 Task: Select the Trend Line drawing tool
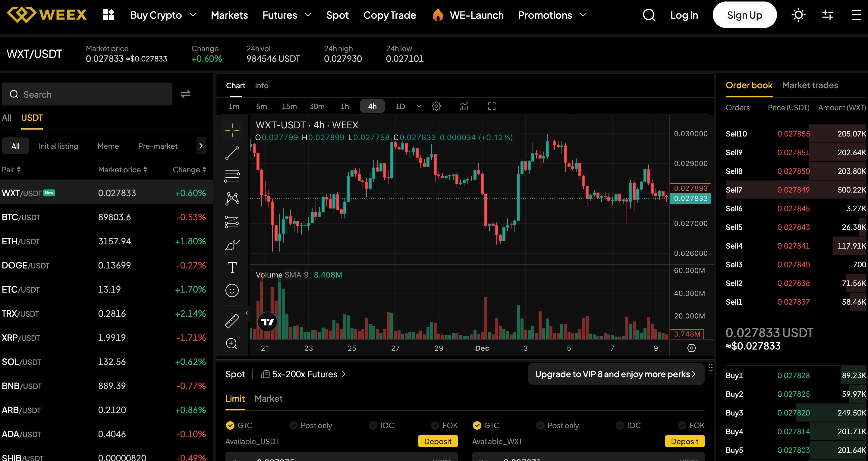tap(232, 153)
